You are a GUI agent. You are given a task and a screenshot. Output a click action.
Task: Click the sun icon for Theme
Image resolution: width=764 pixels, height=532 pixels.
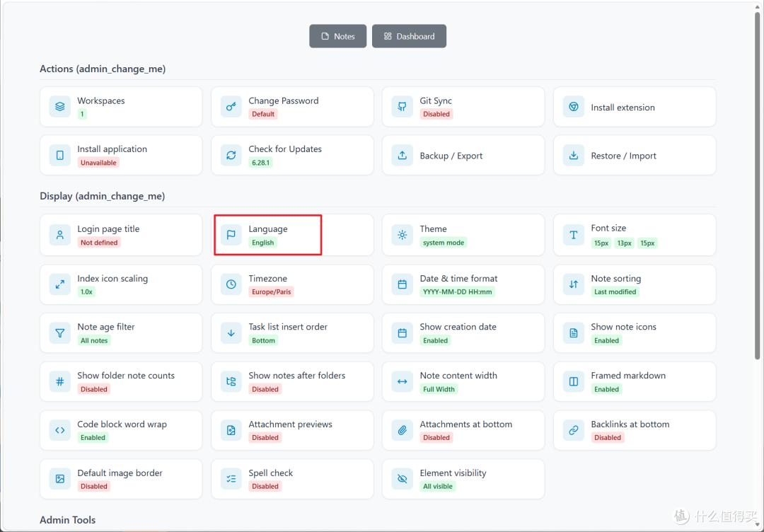[x=402, y=235]
